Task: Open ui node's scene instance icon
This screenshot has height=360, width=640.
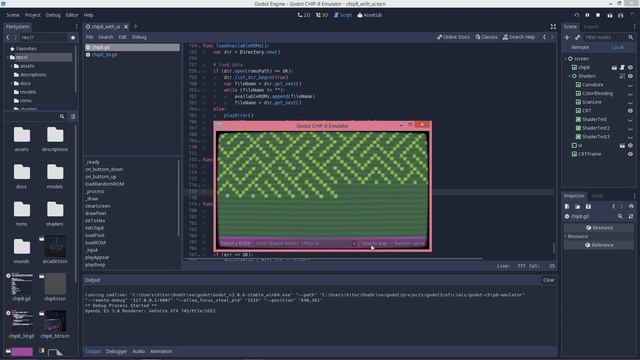Action: (622, 145)
